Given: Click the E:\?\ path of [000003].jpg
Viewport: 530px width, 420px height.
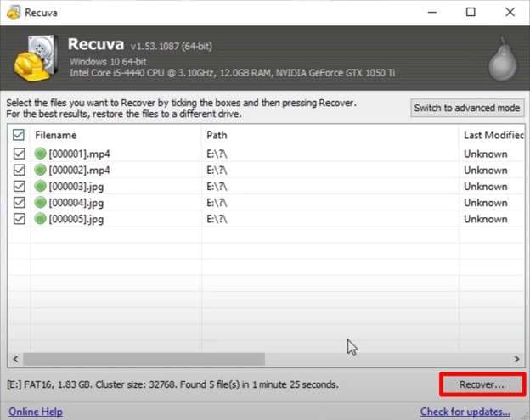Looking at the screenshot, I should (x=217, y=187).
